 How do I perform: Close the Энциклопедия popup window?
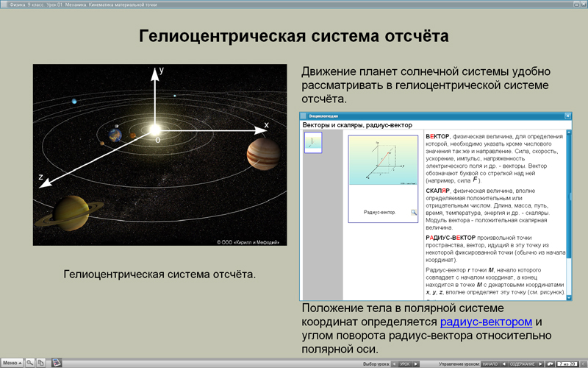coord(567,116)
